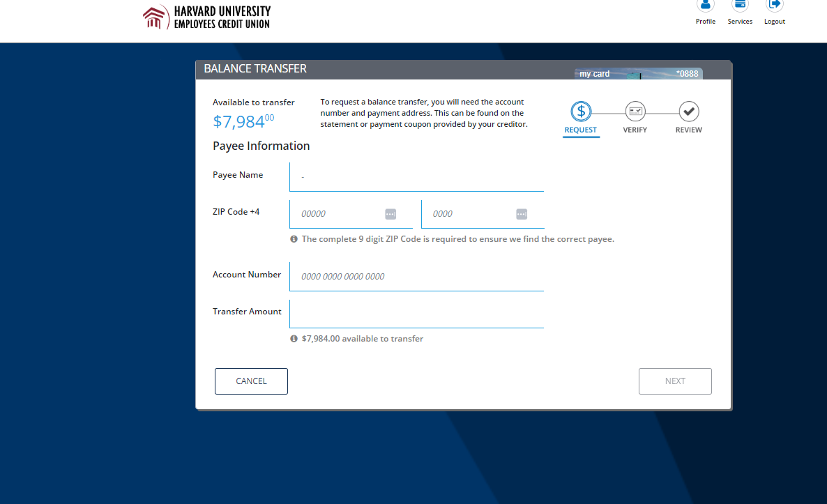The width and height of the screenshot is (827, 504).
Task: Select the Transfer Amount field
Action: pyautogui.click(x=416, y=313)
